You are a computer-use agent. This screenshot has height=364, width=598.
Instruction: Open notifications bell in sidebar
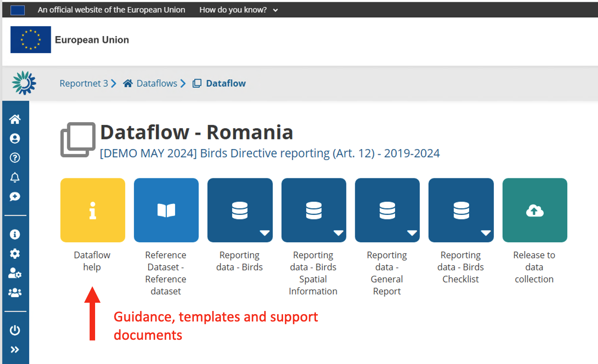tap(15, 177)
